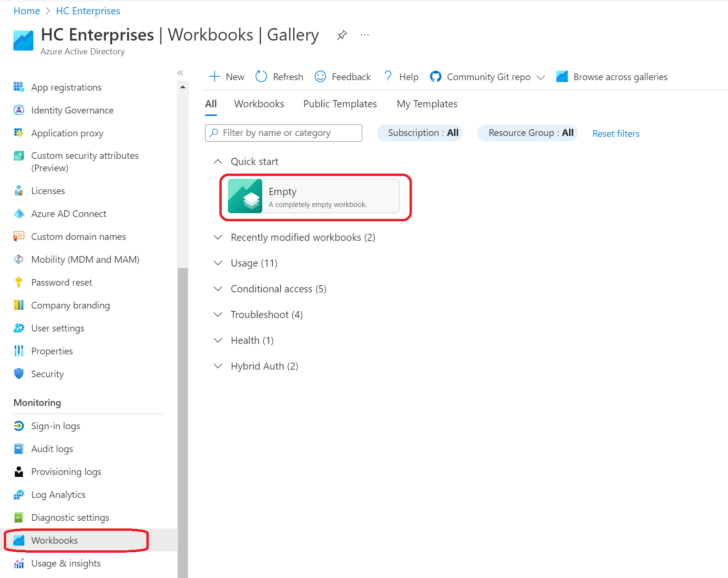Open the My Templates tab
This screenshot has height=578, width=728.
(x=427, y=103)
